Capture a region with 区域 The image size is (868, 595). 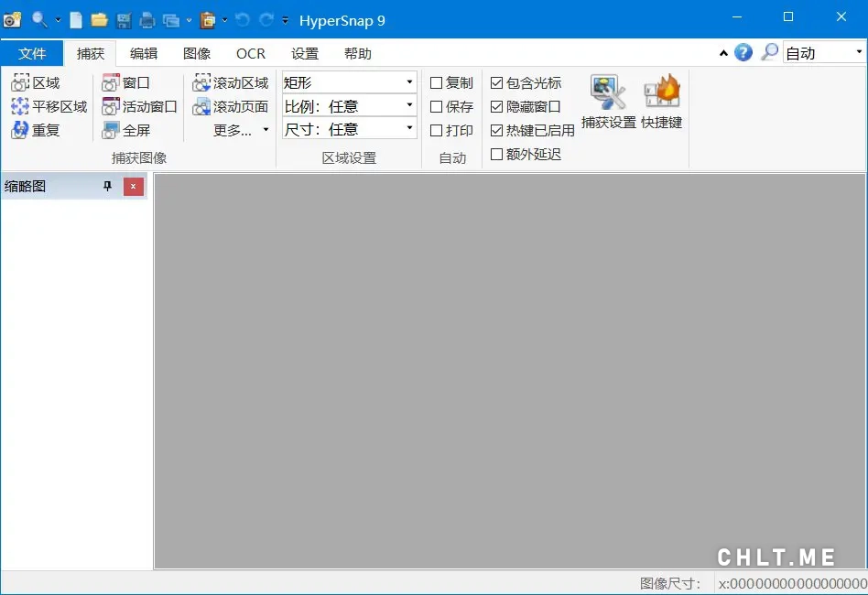36,83
